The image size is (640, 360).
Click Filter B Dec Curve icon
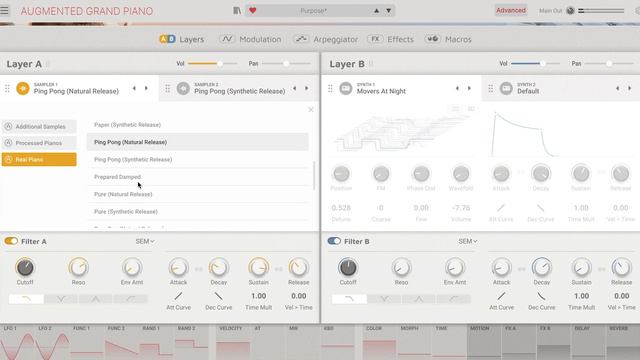tap(541, 296)
